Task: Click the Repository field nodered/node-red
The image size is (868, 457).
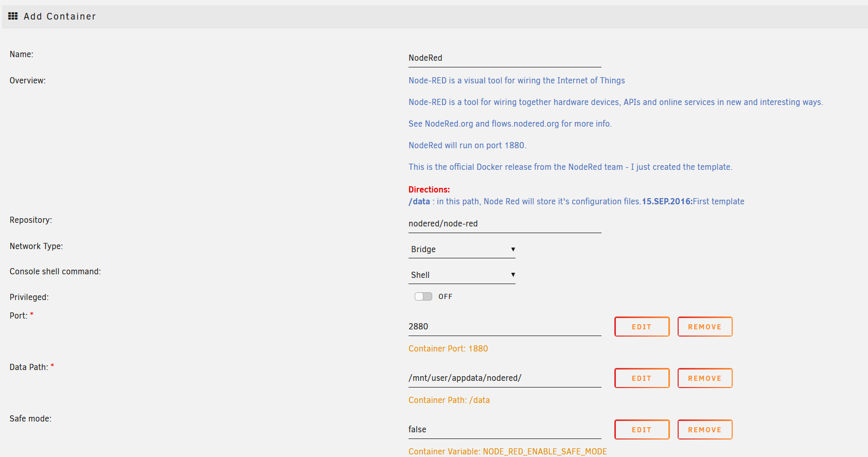Action: (505, 223)
